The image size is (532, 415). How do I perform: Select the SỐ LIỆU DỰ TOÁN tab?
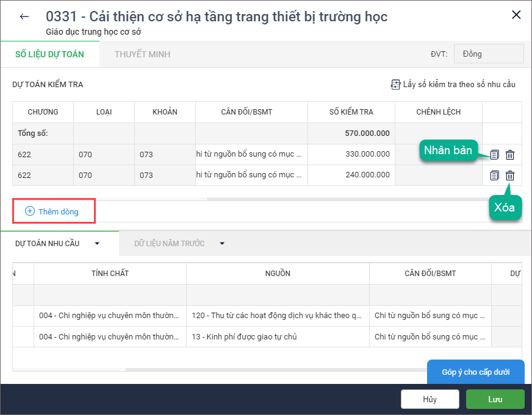pyautogui.click(x=49, y=54)
